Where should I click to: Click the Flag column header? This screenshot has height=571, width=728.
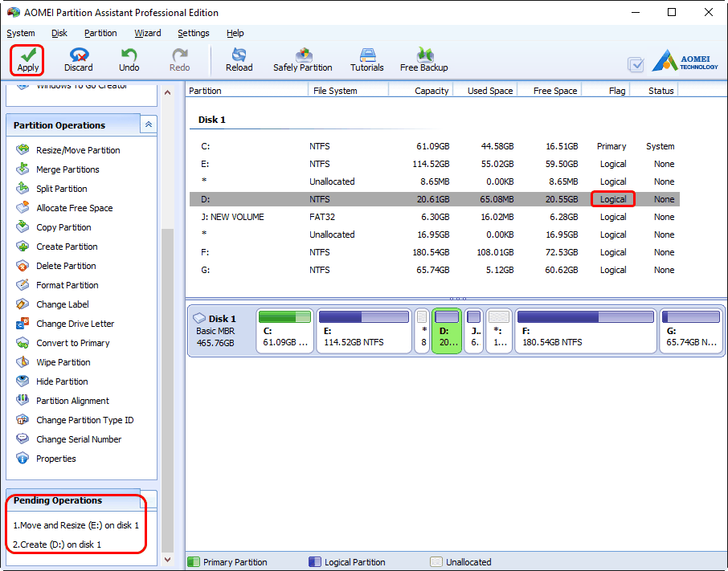(605, 91)
